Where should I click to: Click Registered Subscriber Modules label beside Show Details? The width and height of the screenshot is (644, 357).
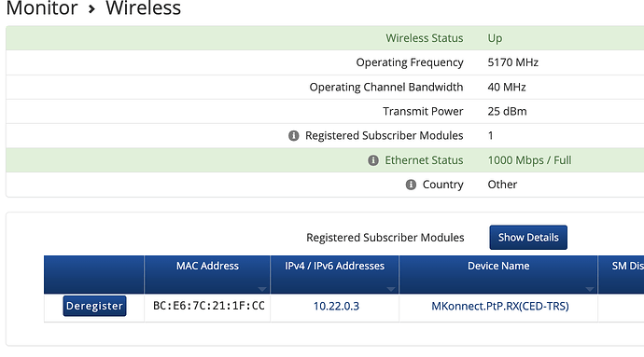[x=385, y=237]
